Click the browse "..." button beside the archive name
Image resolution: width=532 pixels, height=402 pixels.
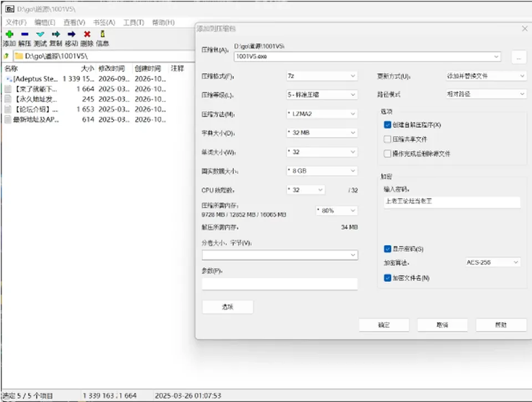point(519,57)
